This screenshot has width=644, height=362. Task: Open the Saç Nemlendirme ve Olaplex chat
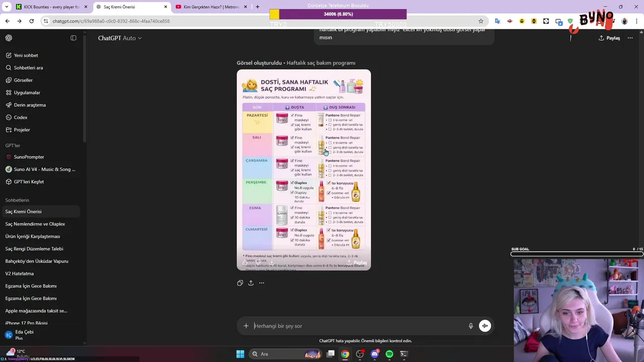coord(40,224)
